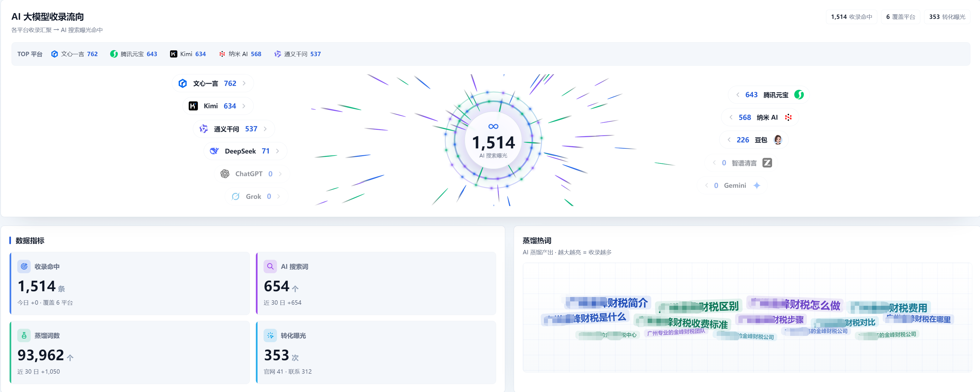This screenshot has width=980, height=392.
Task: Click the hot word ending in 财税是什么
Action: (585, 318)
